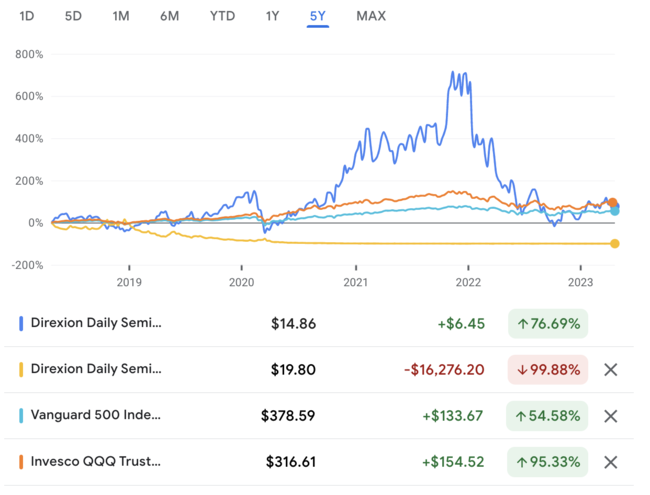This screenshot has width=650, height=495.
Task: Click the $19.80 price value
Action: (293, 369)
